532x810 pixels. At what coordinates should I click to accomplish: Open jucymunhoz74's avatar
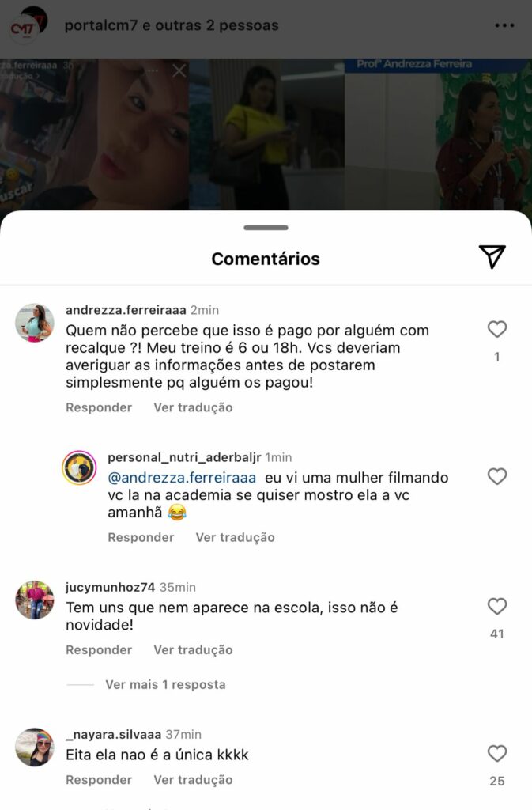pos(35,600)
